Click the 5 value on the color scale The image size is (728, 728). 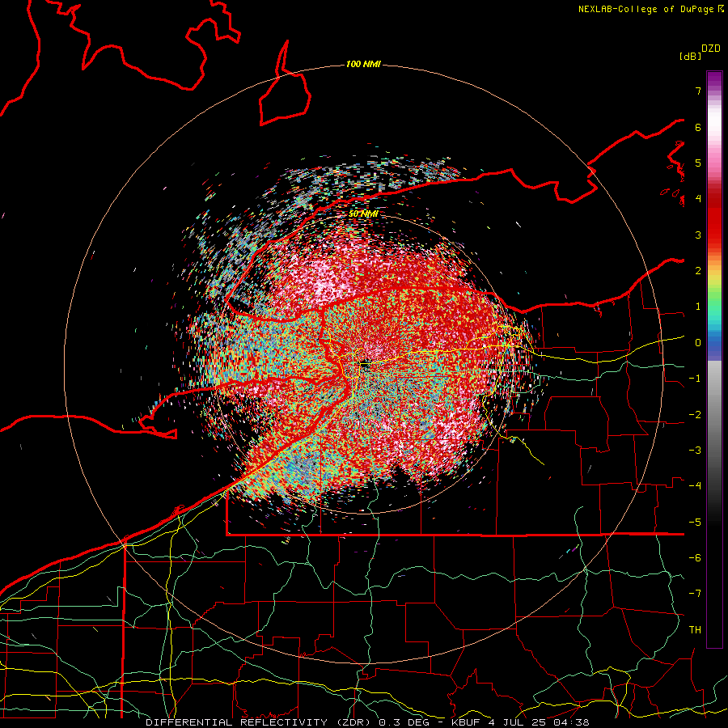click(698, 163)
